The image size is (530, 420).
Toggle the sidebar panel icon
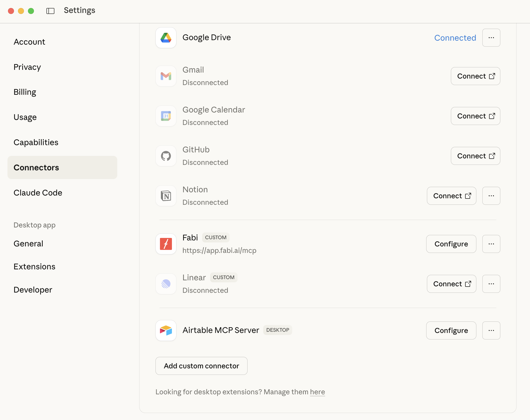point(50,11)
